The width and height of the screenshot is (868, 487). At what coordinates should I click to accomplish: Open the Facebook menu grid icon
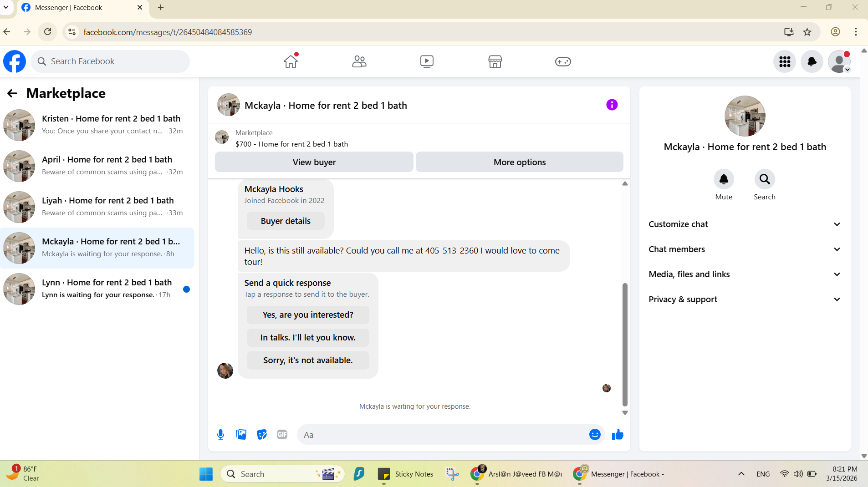(x=784, y=61)
